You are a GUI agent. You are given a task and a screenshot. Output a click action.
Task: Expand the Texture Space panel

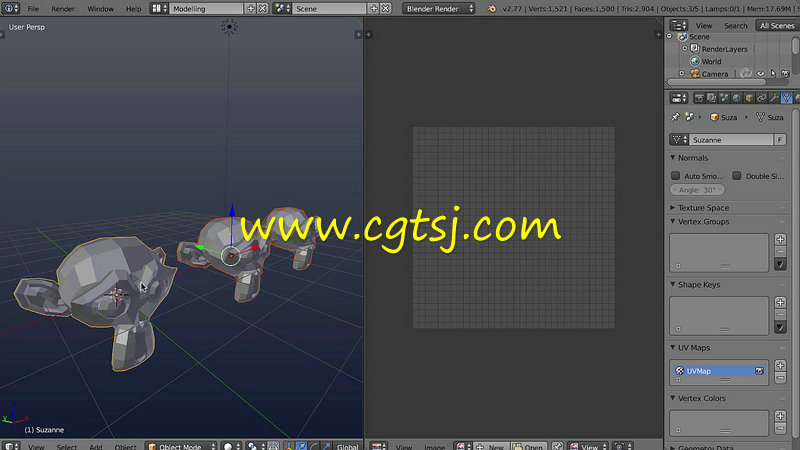(x=672, y=208)
